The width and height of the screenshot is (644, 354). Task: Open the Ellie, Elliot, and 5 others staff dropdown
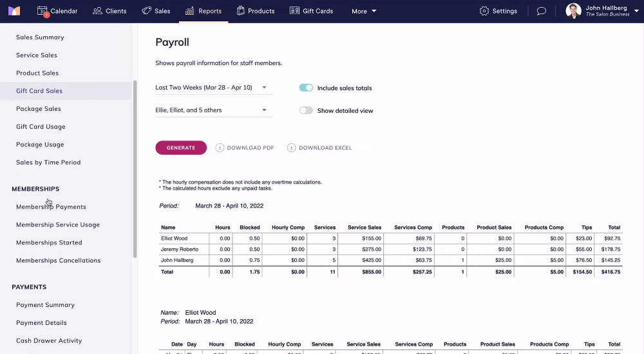214,110
